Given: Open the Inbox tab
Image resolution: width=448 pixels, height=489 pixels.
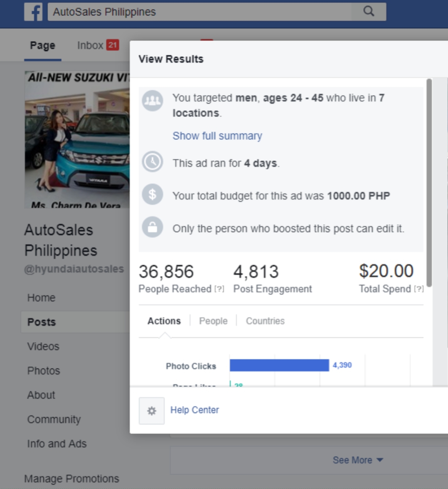Looking at the screenshot, I should pyautogui.click(x=90, y=45).
